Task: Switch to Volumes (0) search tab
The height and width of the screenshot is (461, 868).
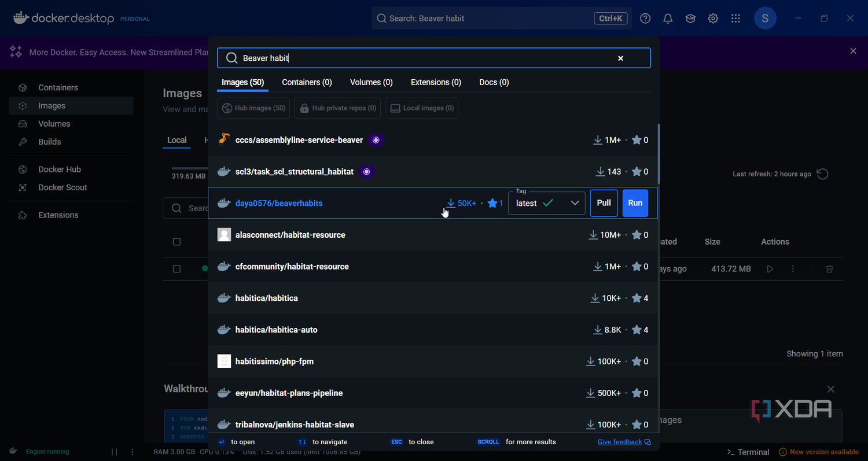Action: (372, 82)
